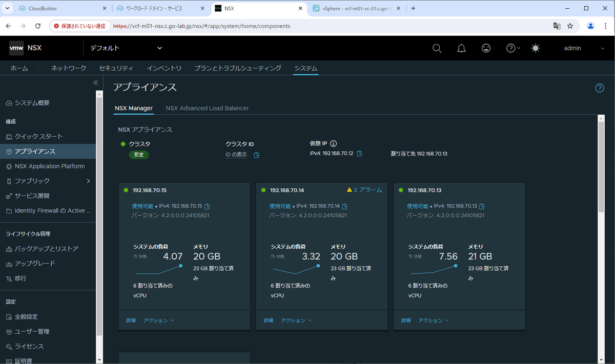The image size is (615, 364).
Task: Copy virtual IP 192.168.70.12 with clipboard icon
Action: 360,154
